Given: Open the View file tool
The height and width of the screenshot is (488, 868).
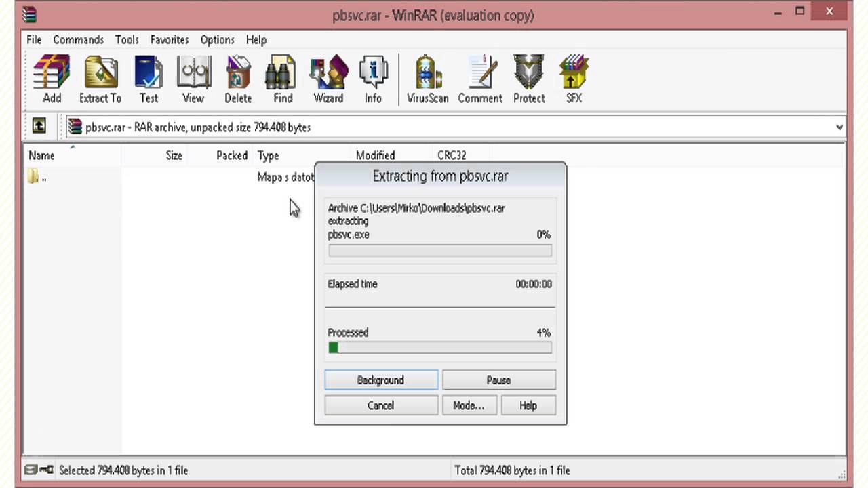Looking at the screenshot, I should pyautogui.click(x=193, y=79).
